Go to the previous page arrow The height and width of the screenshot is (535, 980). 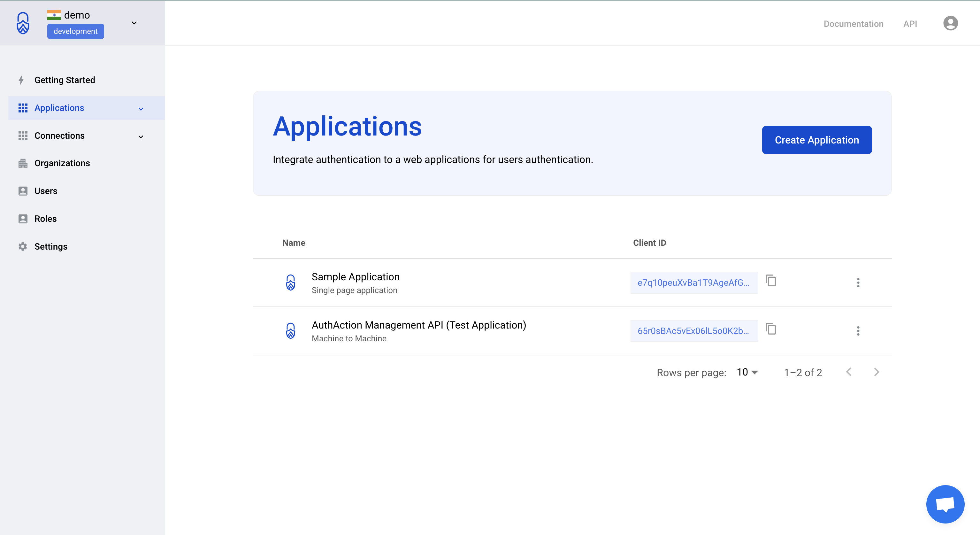849,372
